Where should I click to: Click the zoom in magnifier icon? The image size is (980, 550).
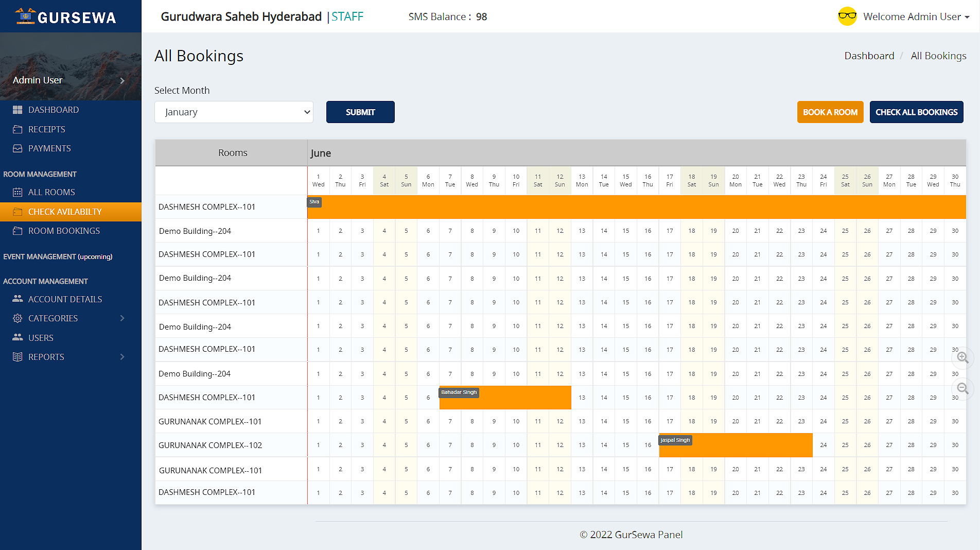(x=962, y=357)
